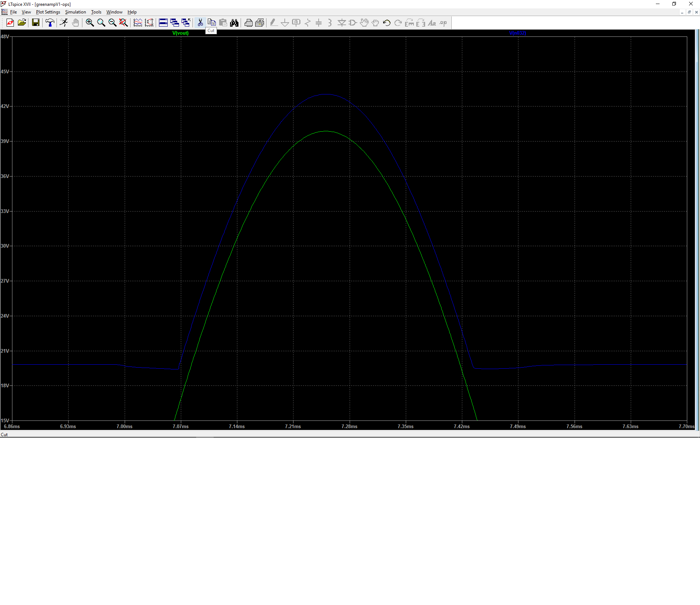Image resolution: width=700 pixels, height=605 pixels.
Task: Click the document icon beside File menu
Action: [x=4, y=12]
